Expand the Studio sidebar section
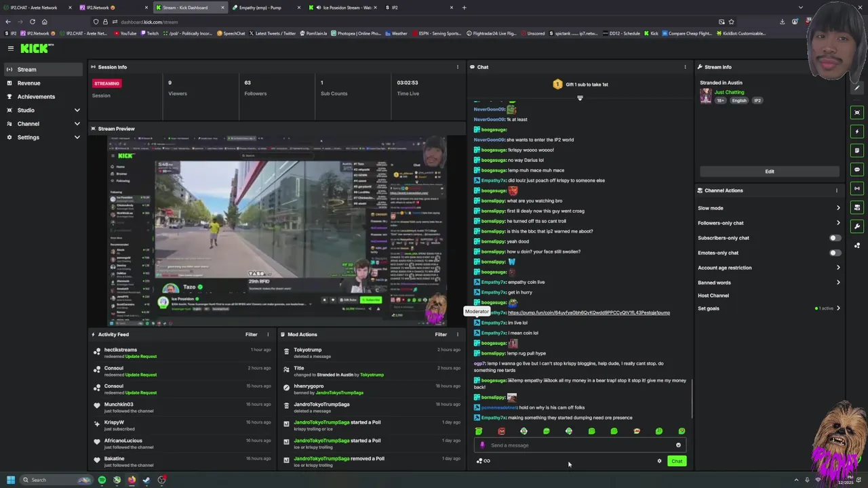The image size is (868, 488). point(77,110)
